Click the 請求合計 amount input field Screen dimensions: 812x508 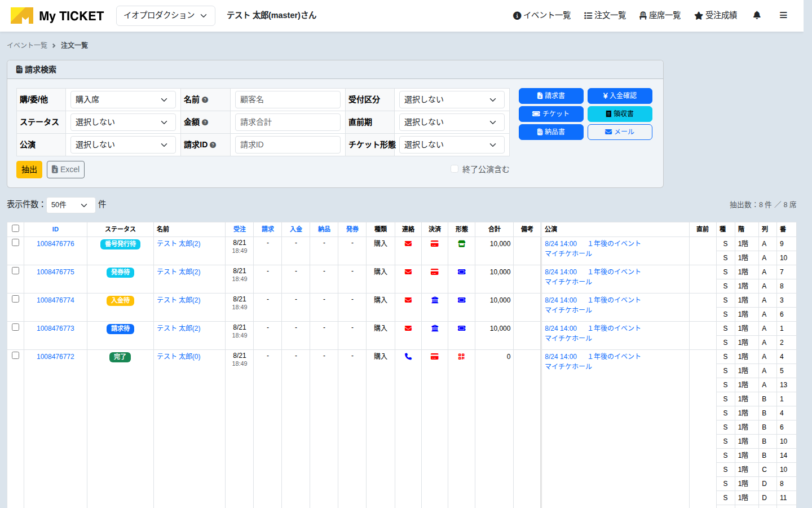(x=288, y=122)
